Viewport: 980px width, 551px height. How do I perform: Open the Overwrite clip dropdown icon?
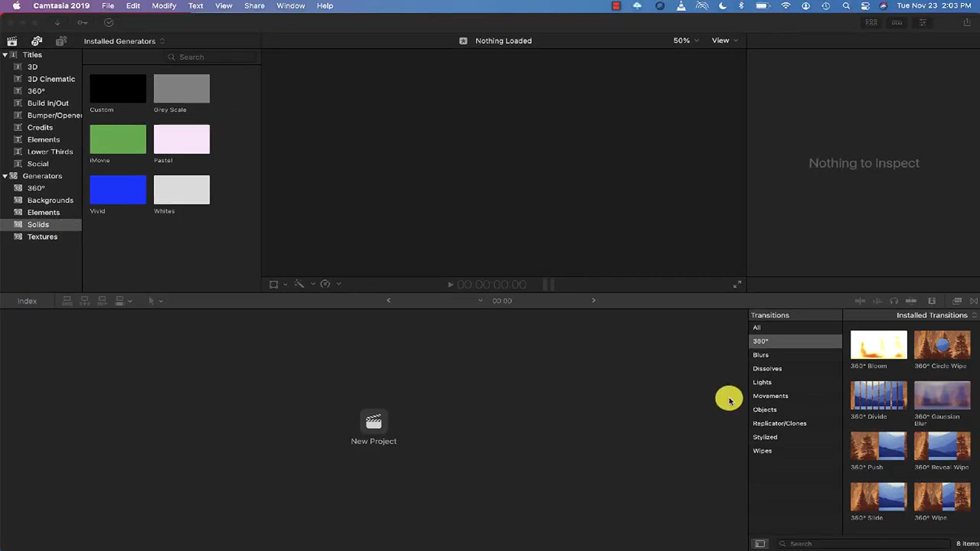124,301
